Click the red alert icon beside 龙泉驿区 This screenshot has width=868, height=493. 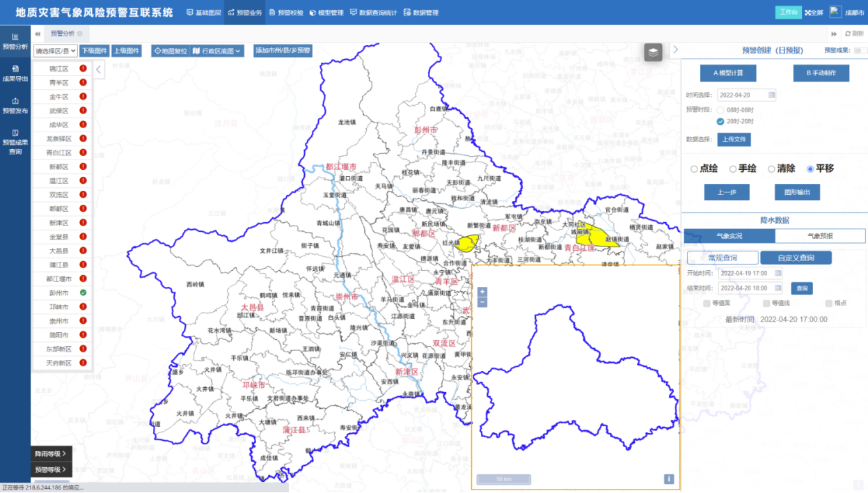pos(83,139)
